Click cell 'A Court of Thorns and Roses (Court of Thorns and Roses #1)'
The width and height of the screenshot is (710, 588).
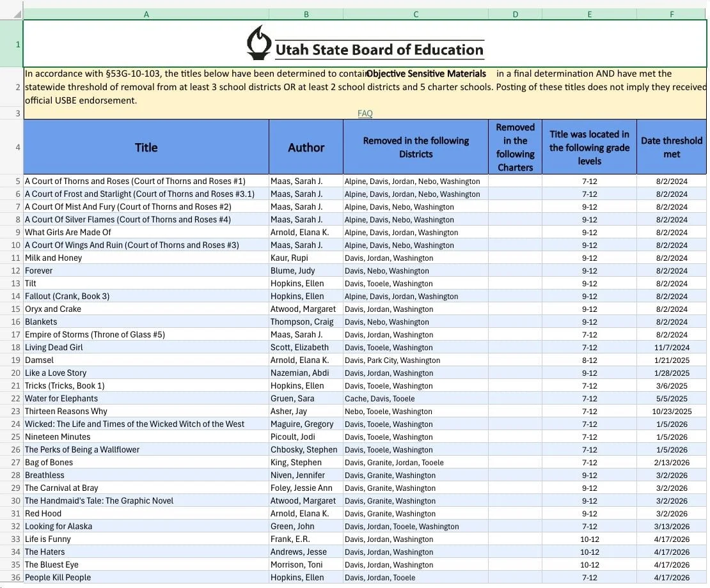click(x=146, y=181)
